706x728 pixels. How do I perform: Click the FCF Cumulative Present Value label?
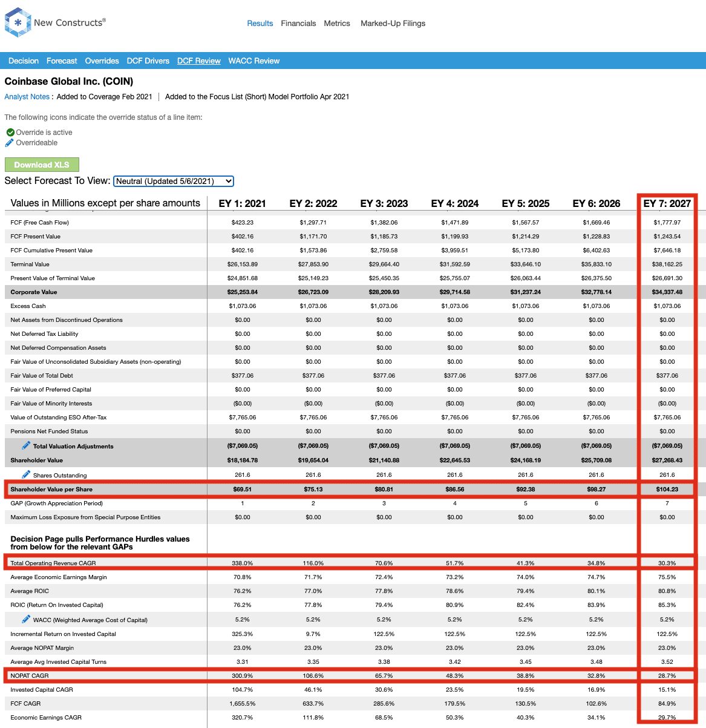51,251
